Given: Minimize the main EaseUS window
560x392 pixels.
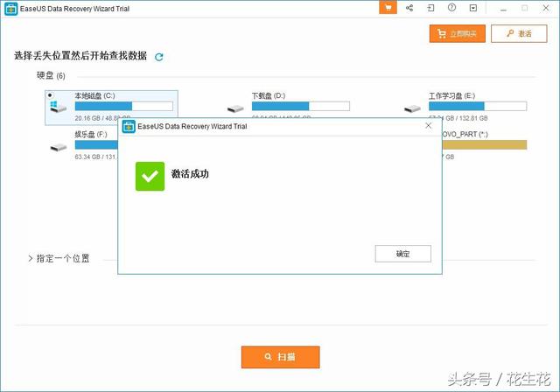Looking at the screenshot, I should [503, 8].
